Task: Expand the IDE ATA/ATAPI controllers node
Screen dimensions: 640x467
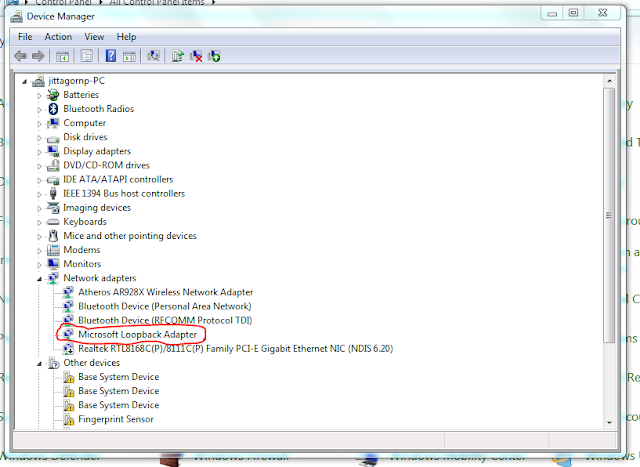Action: click(39, 180)
